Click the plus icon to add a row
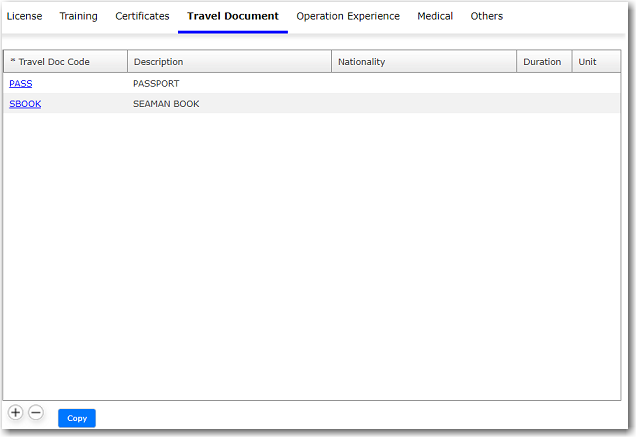 15,412
